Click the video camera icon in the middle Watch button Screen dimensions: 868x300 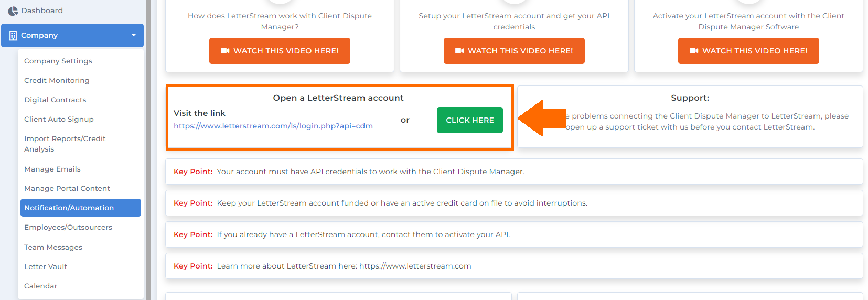460,51
